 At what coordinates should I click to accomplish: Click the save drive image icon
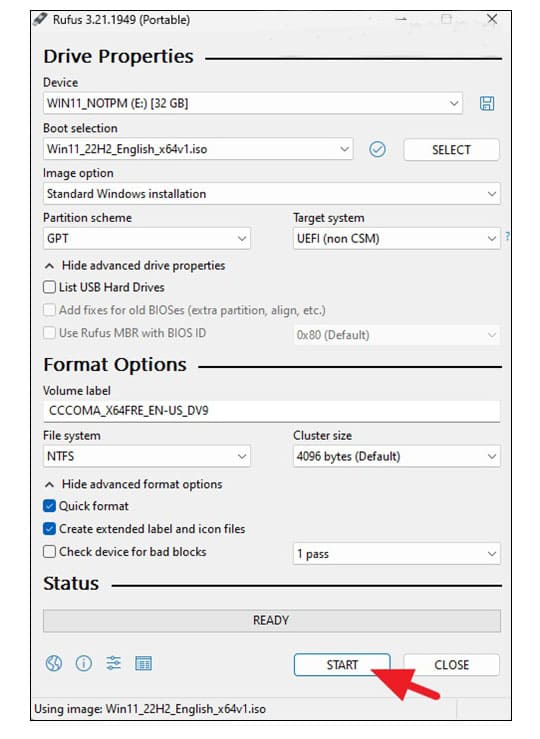(487, 103)
